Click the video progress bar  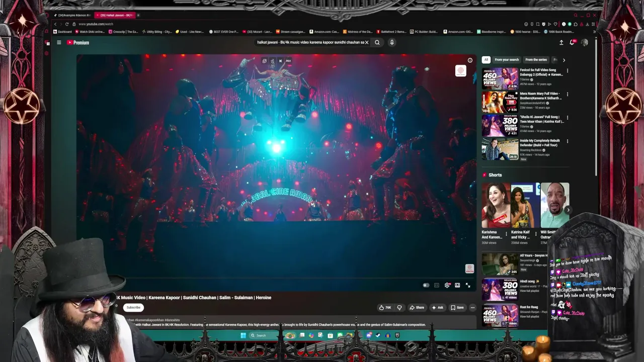click(276, 278)
